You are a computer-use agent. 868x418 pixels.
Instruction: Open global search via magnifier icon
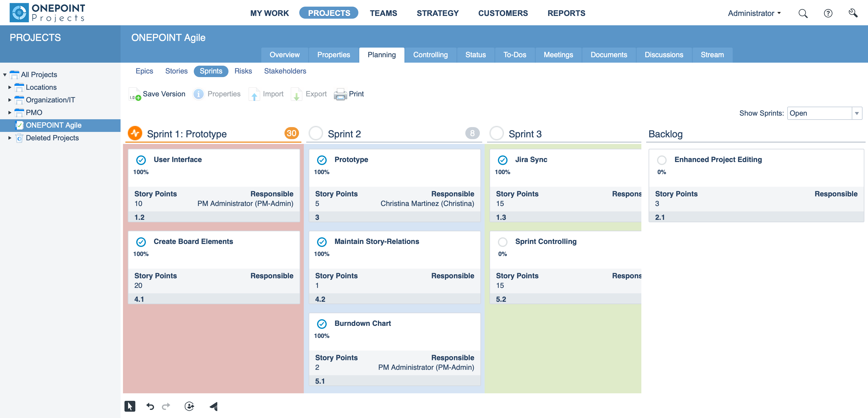point(803,13)
